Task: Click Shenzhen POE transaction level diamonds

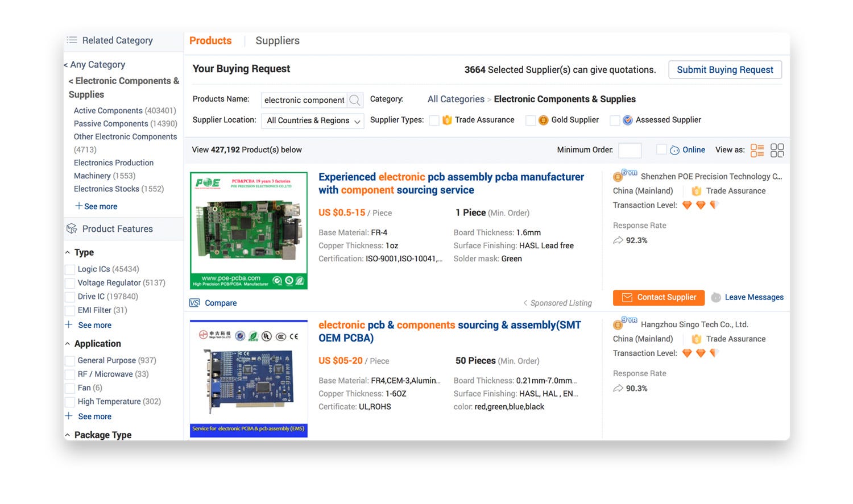Action: click(701, 205)
